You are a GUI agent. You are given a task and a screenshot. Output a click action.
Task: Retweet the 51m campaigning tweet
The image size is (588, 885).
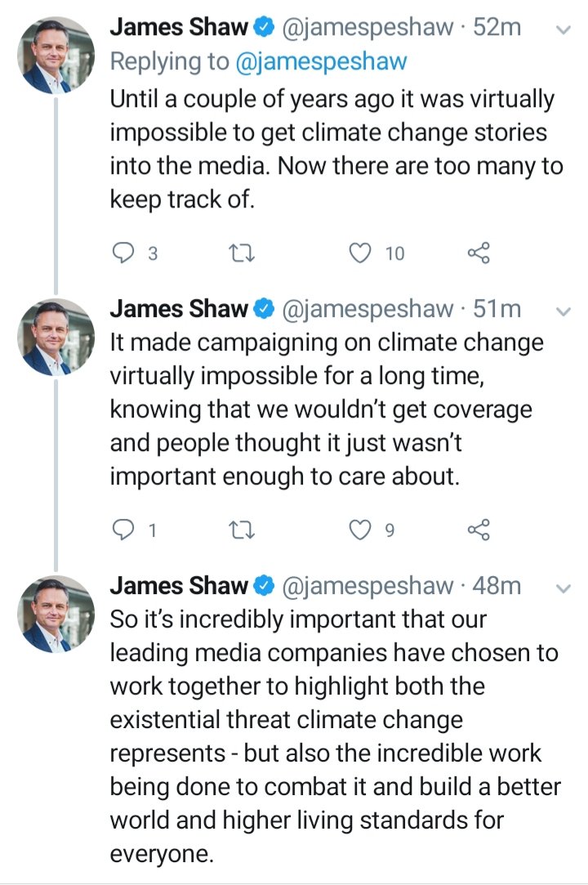click(243, 530)
